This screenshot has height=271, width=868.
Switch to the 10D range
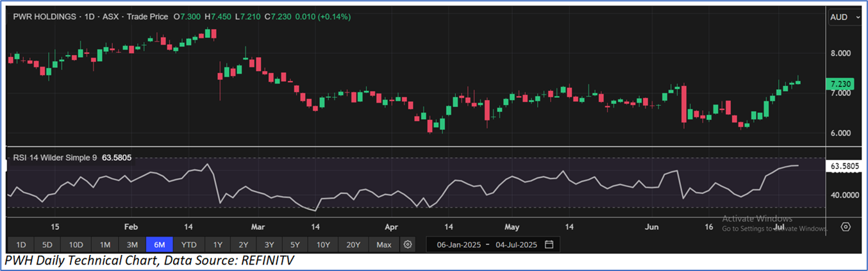tap(76, 245)
